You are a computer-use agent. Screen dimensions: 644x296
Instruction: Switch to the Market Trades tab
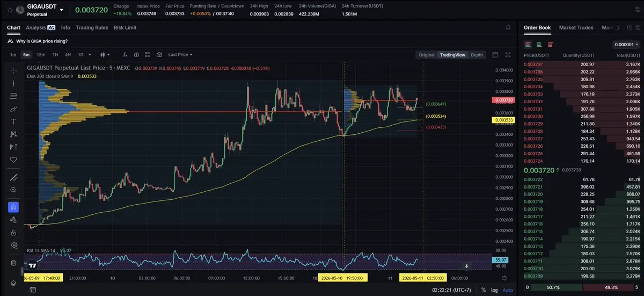576,27
